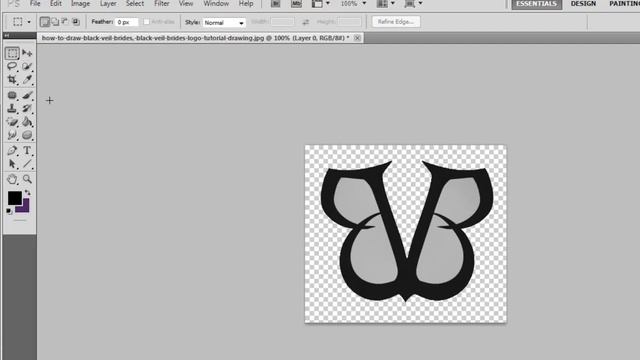The height and width of the screenshot is (360, 640).
Task: Click the Feather input field
Action: 127,22
